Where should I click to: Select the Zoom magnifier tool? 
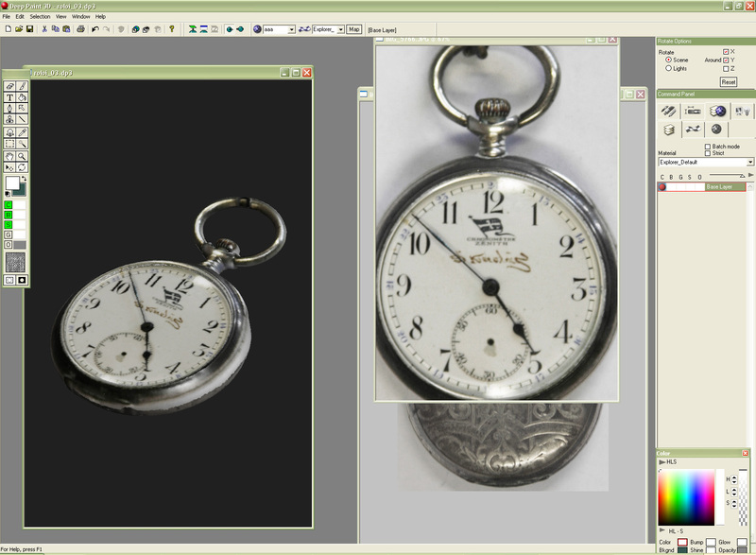click(22, 155)
